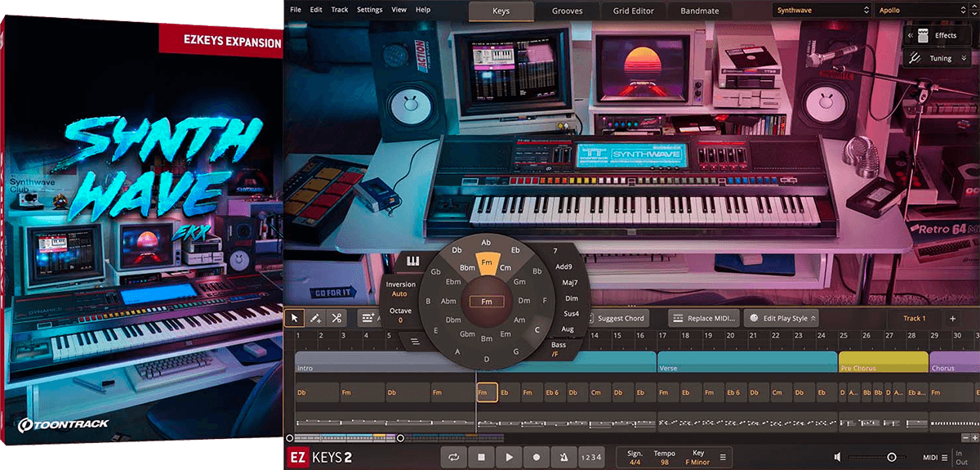The image size is (980, 470).
Task: Switch to the Bandmate tab
Action: (700, 11)
